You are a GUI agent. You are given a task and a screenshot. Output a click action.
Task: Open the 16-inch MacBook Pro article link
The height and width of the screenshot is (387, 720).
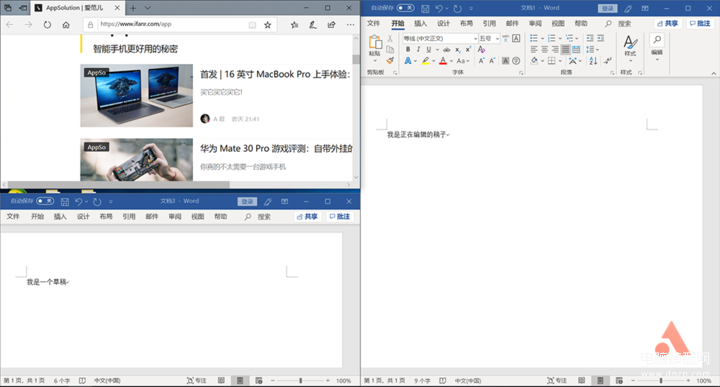tap(275, 74)
